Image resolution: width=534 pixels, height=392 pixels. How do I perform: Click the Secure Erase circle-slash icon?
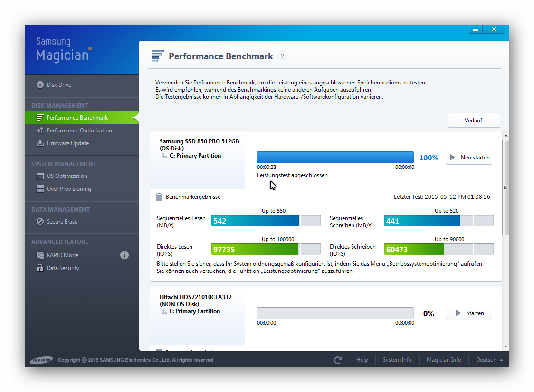(40, 222)
